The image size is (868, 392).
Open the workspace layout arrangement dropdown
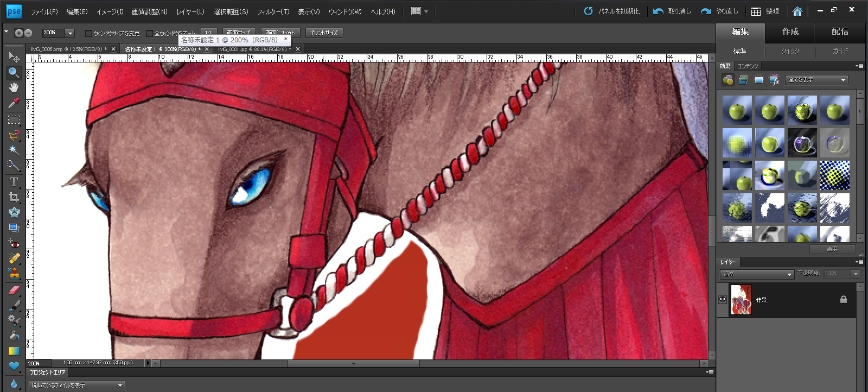pos(419,11)
